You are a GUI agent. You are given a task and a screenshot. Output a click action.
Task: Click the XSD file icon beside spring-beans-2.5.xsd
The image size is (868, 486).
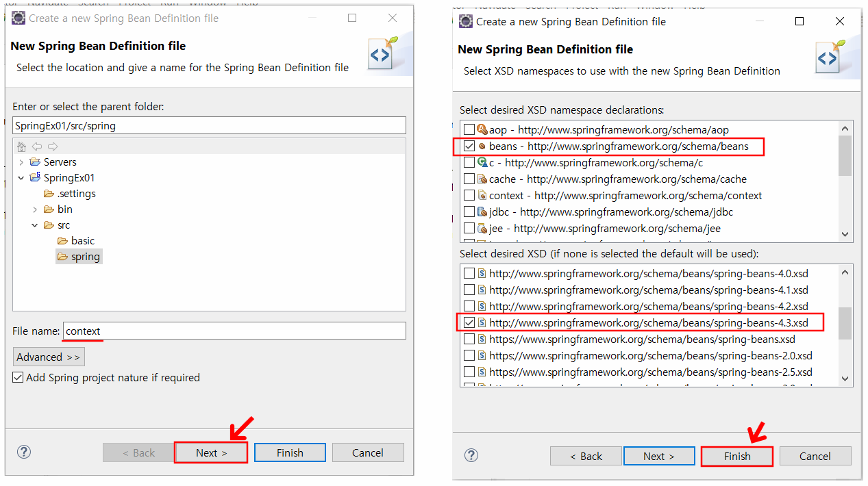click(x=482, y=372)
